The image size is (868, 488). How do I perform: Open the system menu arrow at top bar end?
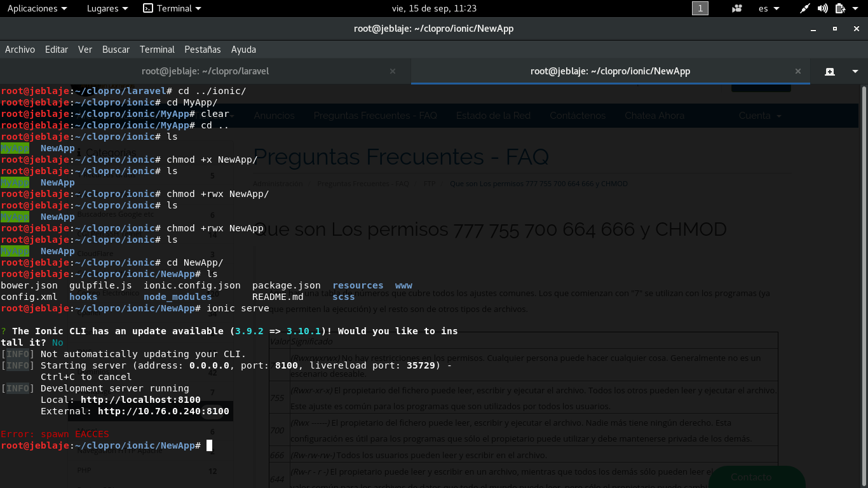tap(856, 8)
